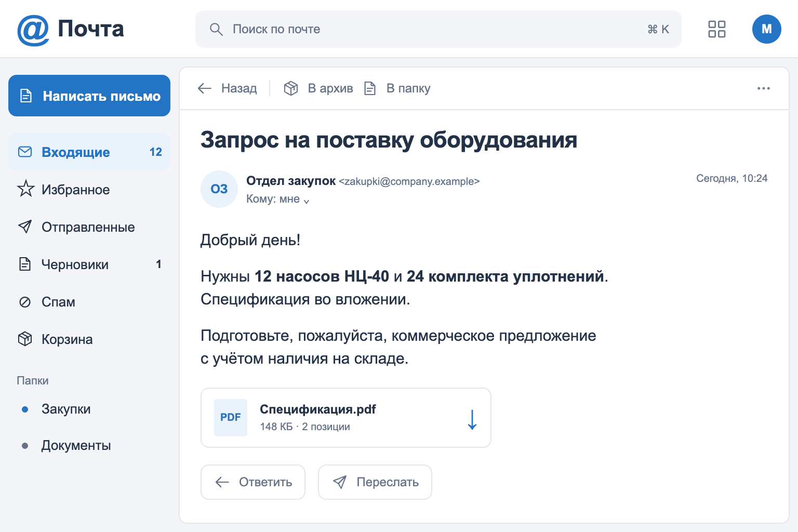Click the Сегодня, 10:24 timestamp
798x532 pixels.
coord(732,178)
